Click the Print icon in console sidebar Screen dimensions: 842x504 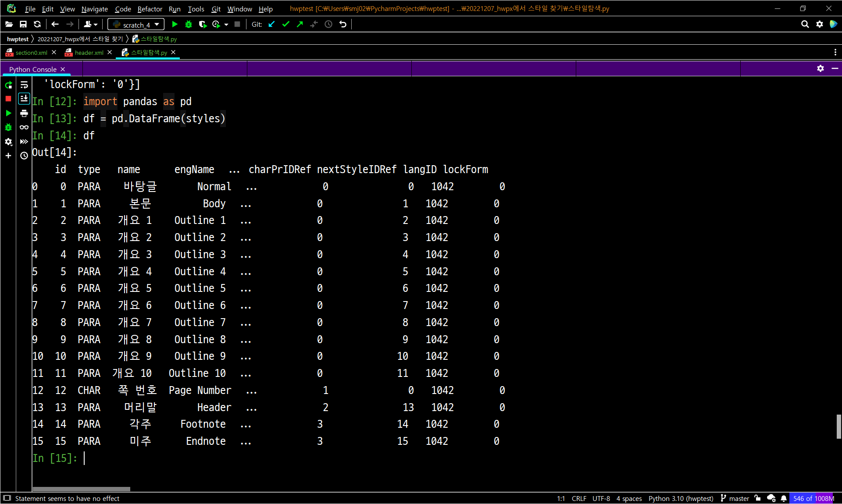[24, 114]
